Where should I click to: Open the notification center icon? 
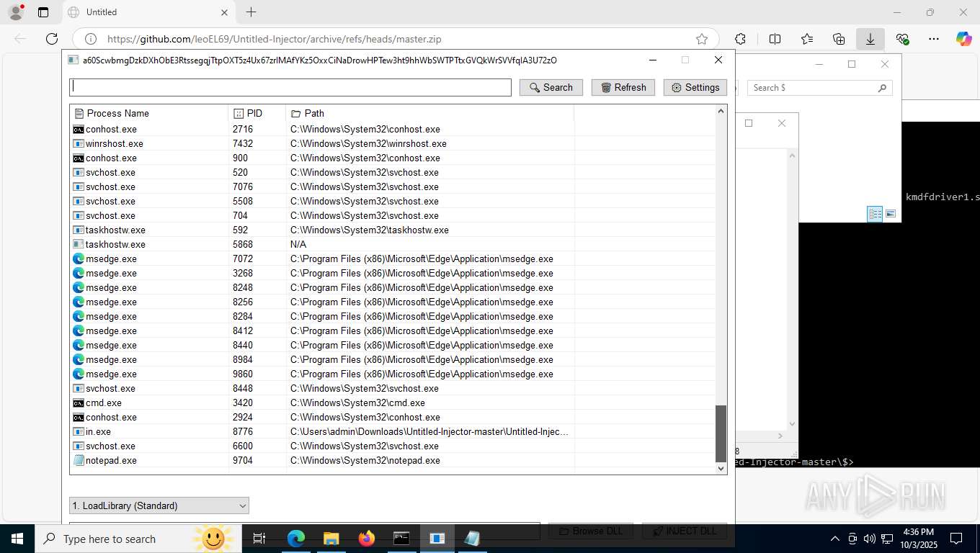coord(956,539)
